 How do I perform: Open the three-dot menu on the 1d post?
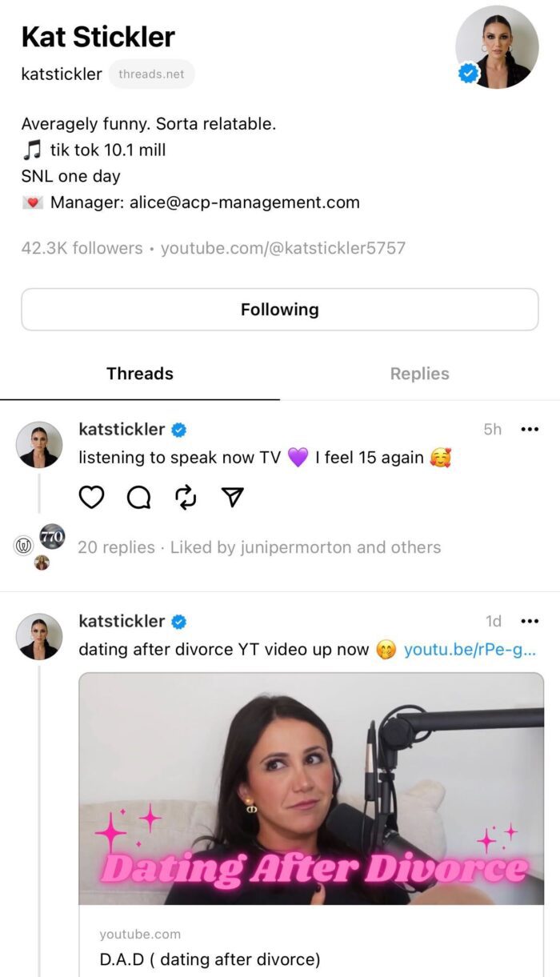tap(530, 620)
